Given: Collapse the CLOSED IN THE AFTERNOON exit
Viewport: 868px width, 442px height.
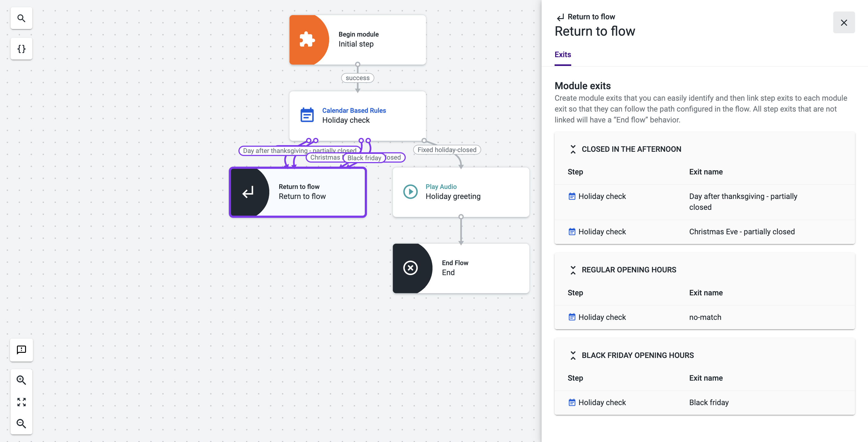Looking at the screenshot, I should pos(573,149).
